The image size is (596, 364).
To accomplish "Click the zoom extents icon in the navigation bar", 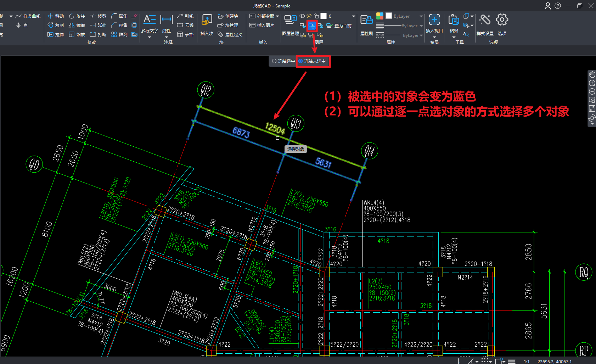I will click(592, 109).
